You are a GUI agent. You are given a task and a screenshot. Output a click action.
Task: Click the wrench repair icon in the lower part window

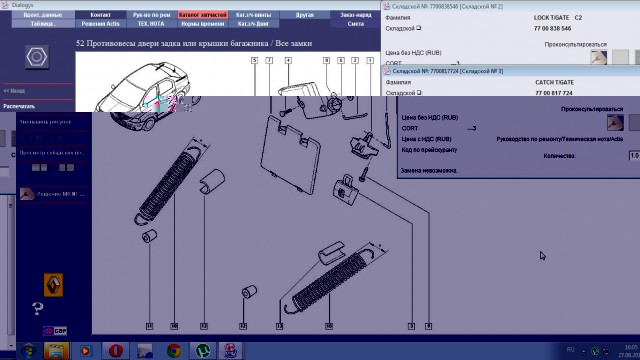coord(615,122)
